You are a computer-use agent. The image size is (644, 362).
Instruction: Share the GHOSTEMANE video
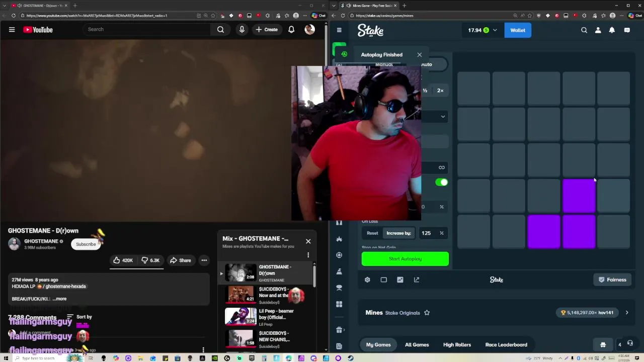pyautogui.click(x=180, y=260)
